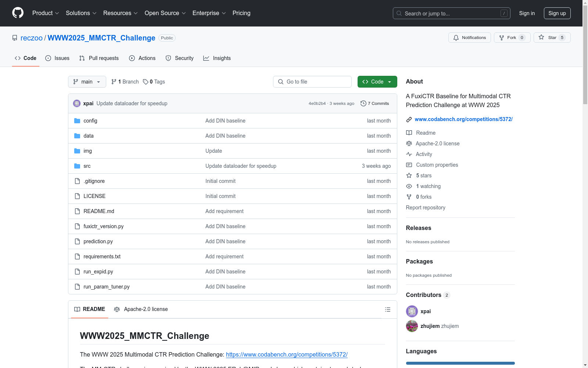Click the config folder icon
The image size is (588, 368).
[77, 121]
